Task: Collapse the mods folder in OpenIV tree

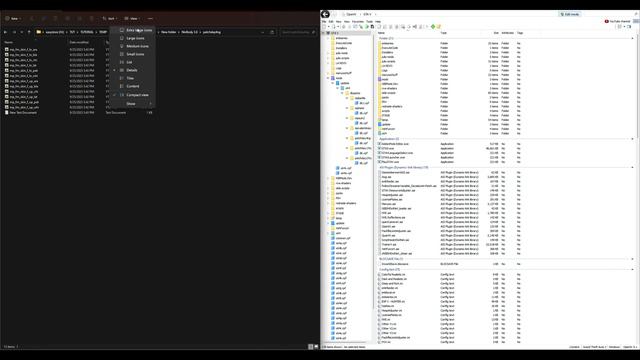Action: 328,78
